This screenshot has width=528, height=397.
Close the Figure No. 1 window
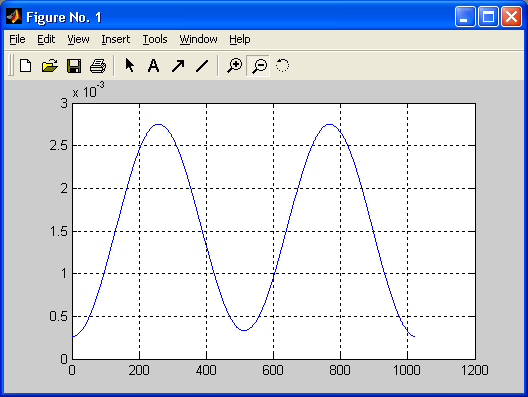512,16
